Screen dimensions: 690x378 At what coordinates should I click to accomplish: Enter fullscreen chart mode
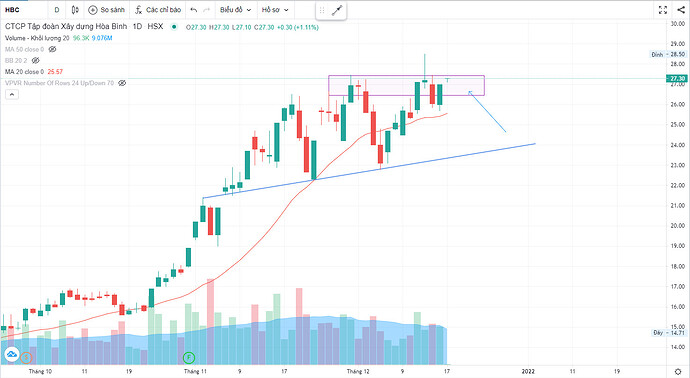click(x=663, y=10)
